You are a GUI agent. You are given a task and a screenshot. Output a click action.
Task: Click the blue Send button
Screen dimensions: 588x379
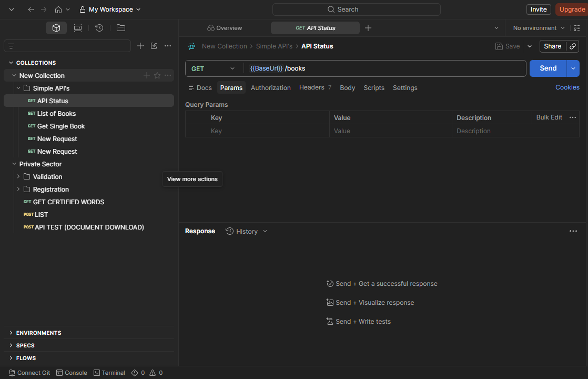tap(548, 68)
